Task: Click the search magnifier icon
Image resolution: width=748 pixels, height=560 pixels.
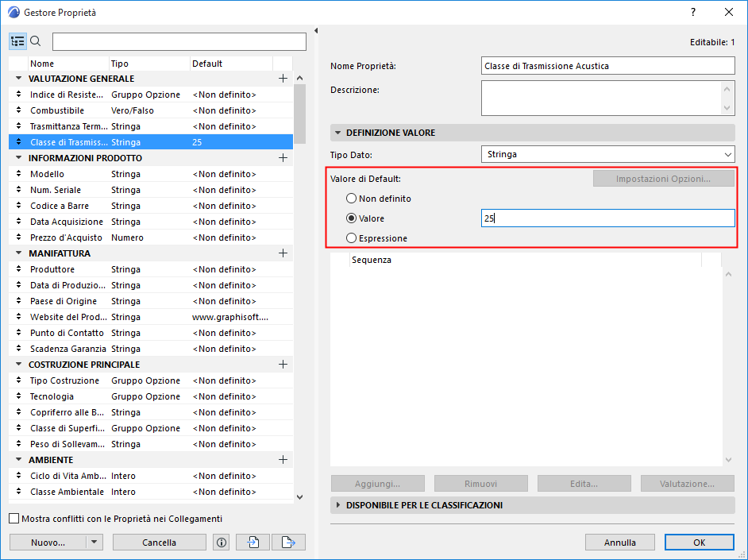Action: click(x=36, y=41)
